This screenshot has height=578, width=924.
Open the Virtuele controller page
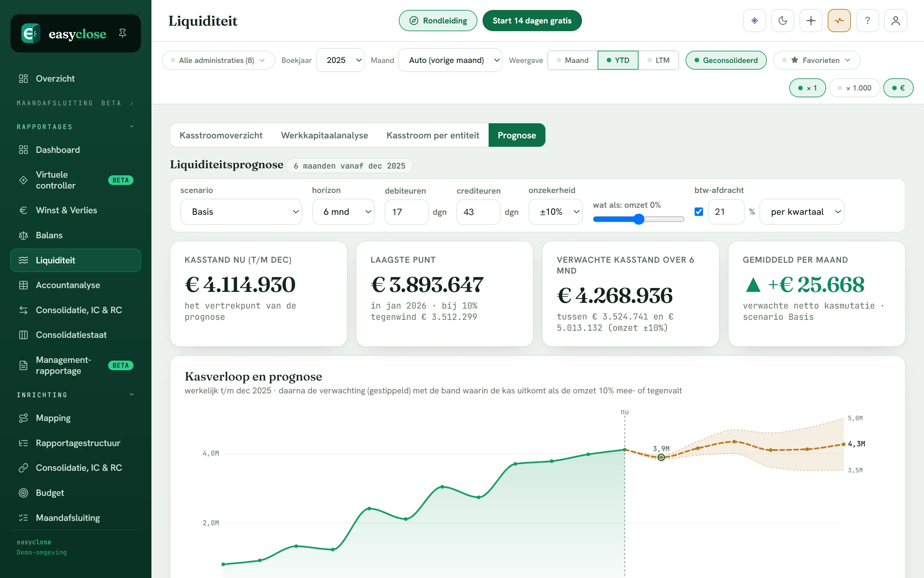coord(76,180)
